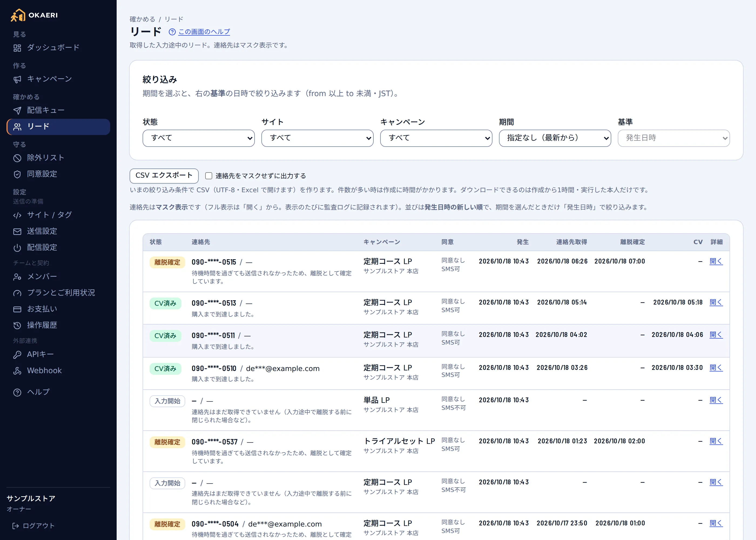The width and height of the screenshot is (756, 540).
Task: Click the ヘルプ question mark icon
Action: (17, 392)
